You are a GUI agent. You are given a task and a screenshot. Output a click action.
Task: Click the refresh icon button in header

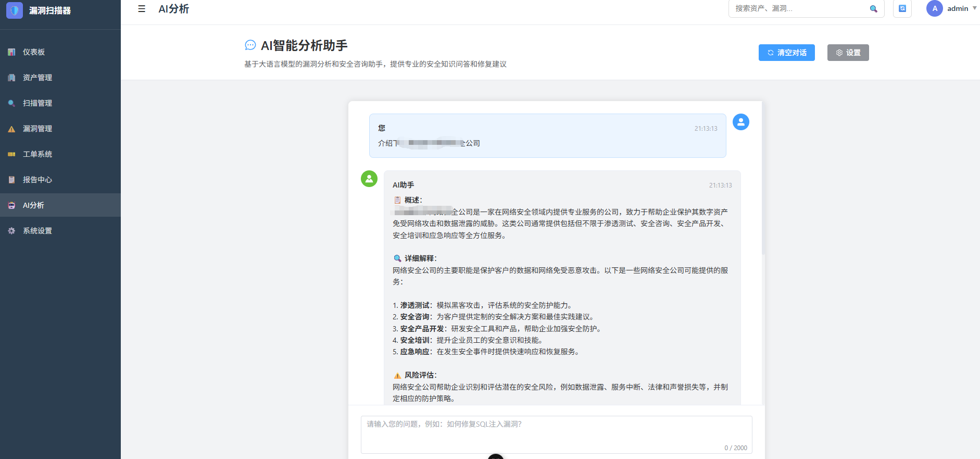point(902,9)
